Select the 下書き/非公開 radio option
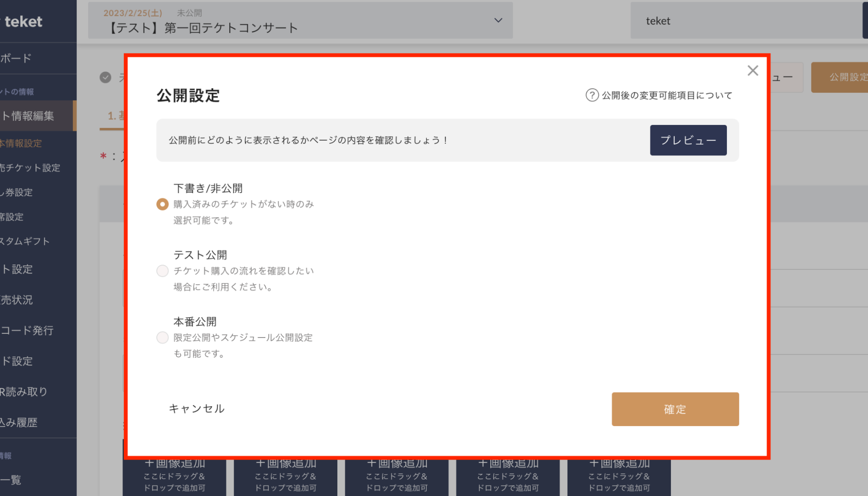Image resolution: width=868 pixels, height=496 pixels. point(162,204)
